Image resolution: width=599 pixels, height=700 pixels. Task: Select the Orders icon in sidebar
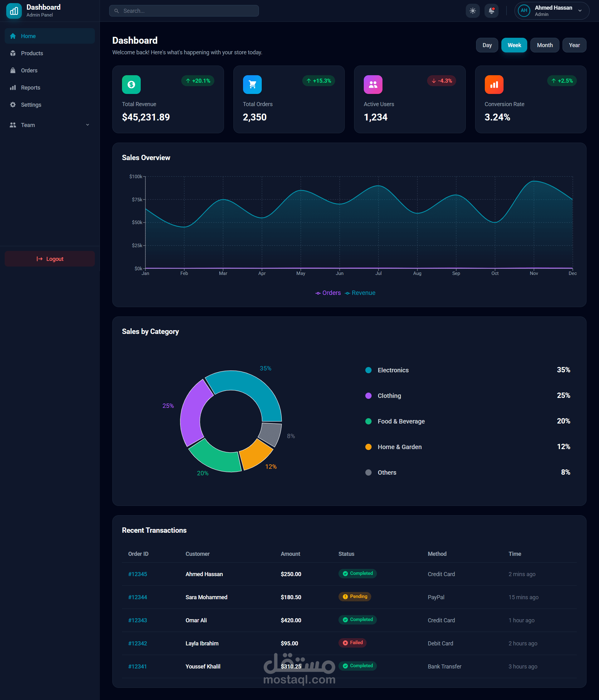pyautogui.click(x=13, y=70)
